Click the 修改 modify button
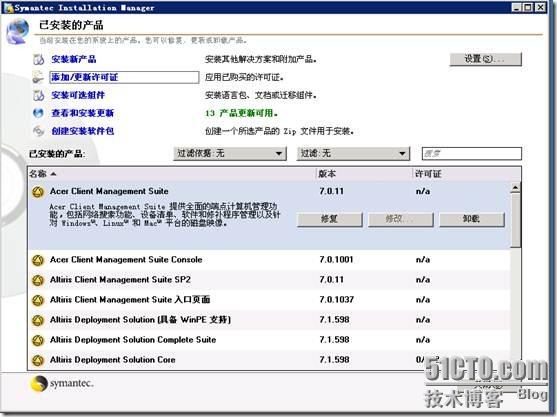Viewport: 557px width, 417px height. point(401,219)
